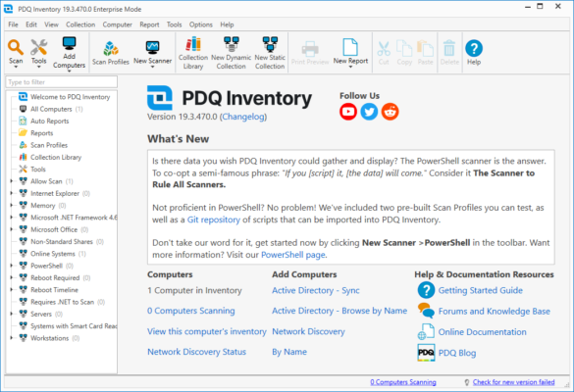Expand the Allow Scan collection
This screenshot has height=392, width=574.
coord(12,181)
